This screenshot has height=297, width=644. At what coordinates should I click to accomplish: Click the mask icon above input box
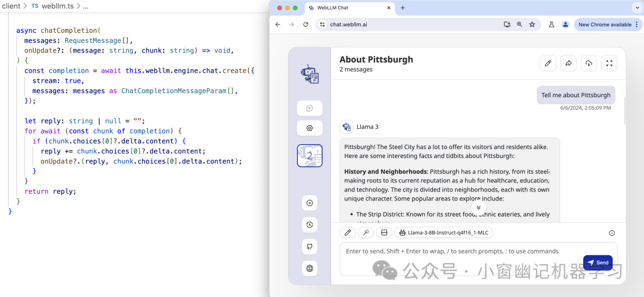tap(384, 233)
